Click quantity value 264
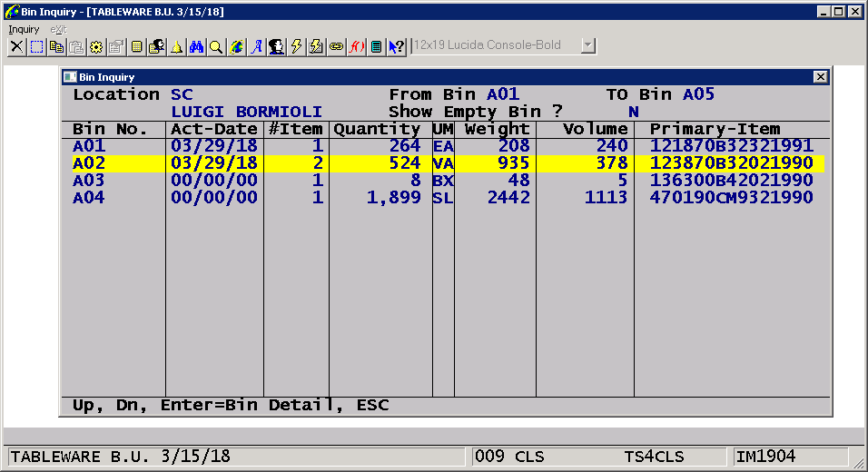The image size is (868, 472). click(x=405, y=146)
